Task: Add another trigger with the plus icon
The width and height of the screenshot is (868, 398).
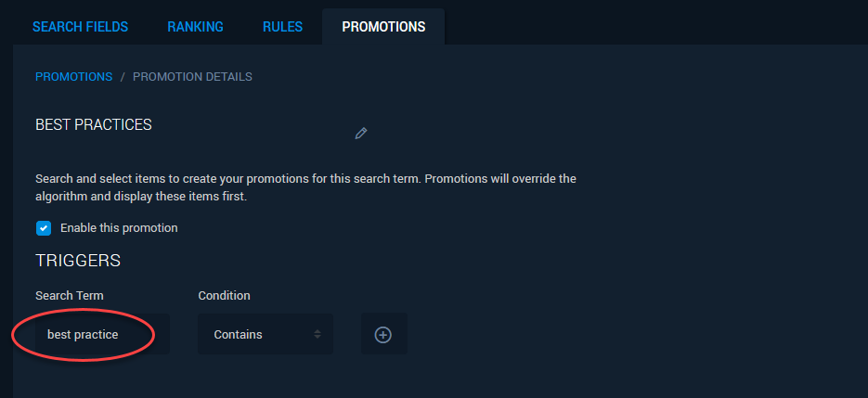Action: click(x=383, y=334)
